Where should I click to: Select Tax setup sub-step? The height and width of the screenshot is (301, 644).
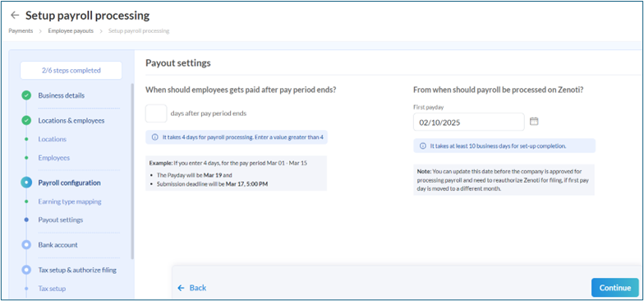[52, 289]
